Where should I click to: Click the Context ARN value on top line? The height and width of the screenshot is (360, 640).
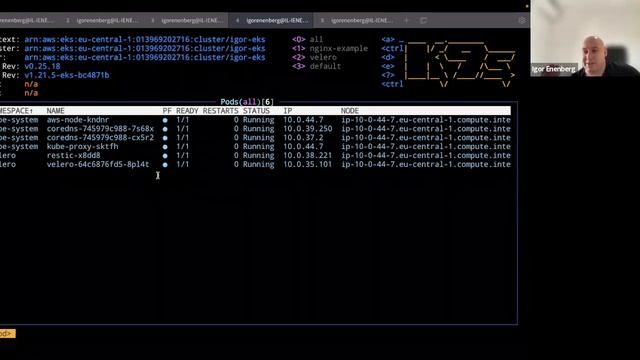(x=145, y=40)
